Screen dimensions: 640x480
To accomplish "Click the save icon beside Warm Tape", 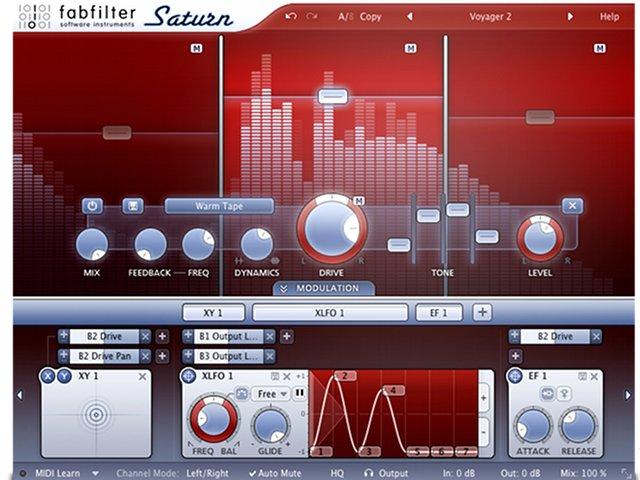I will [x=131, y=206].
